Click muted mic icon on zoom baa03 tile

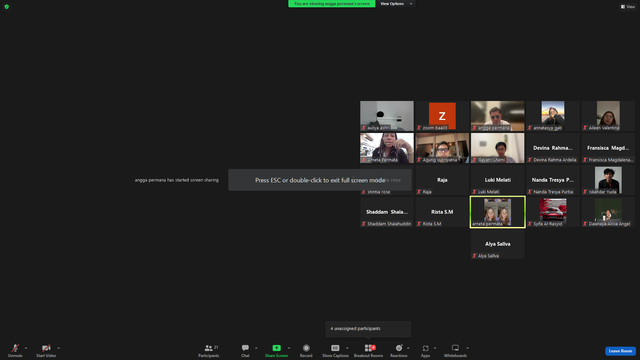(419, 128)
